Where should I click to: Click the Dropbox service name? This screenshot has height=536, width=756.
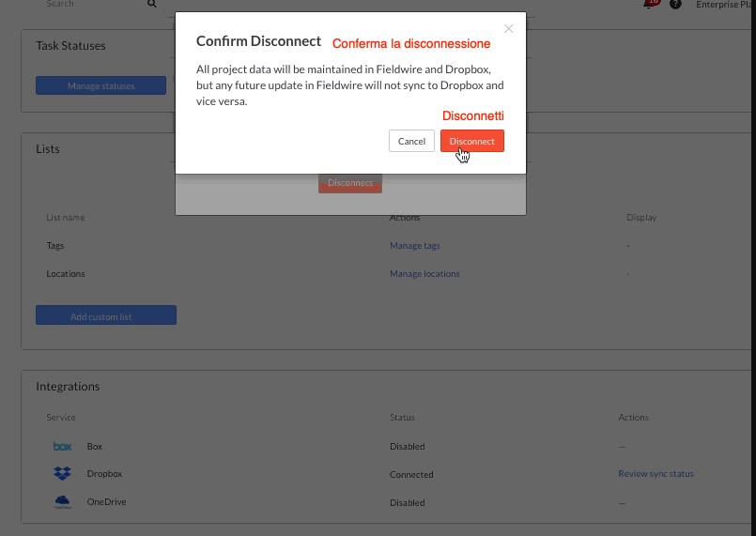104,474
